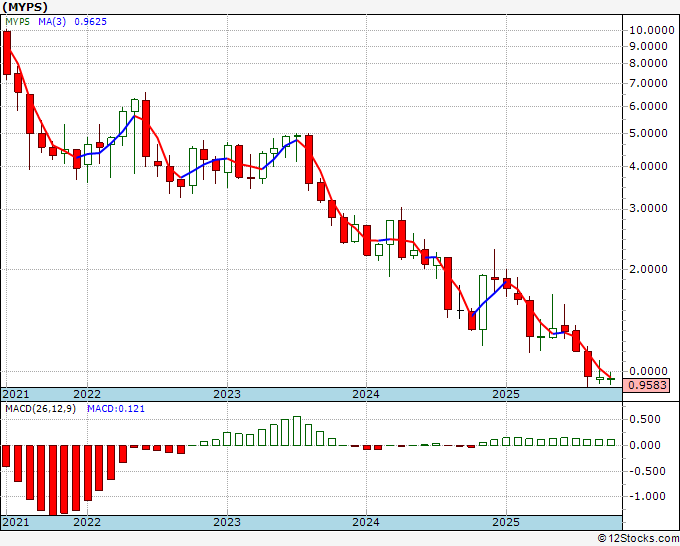Image resolution: width=680 pixels, height=546 pixels.
Task: Select the moving average value 0.9625
Action: (x=90, y=22)
